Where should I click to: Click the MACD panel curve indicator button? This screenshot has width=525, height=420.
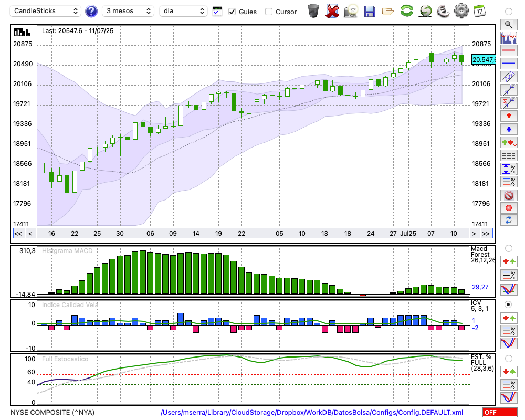pos(509,289)
